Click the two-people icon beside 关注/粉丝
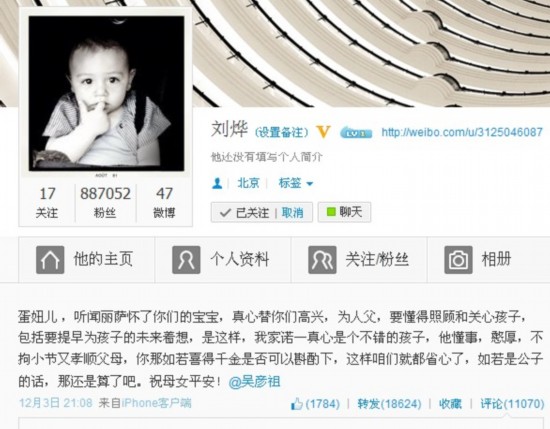 click(322, 260)
